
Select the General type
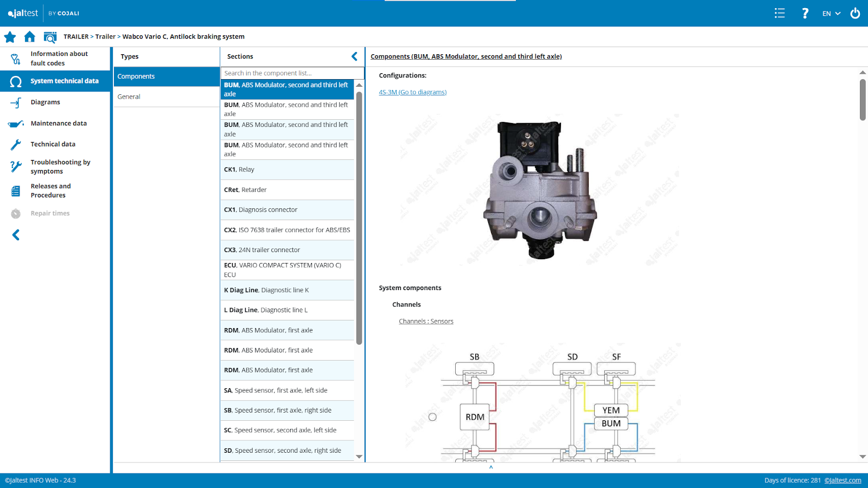pyautogui.click(x=167, y=97)
